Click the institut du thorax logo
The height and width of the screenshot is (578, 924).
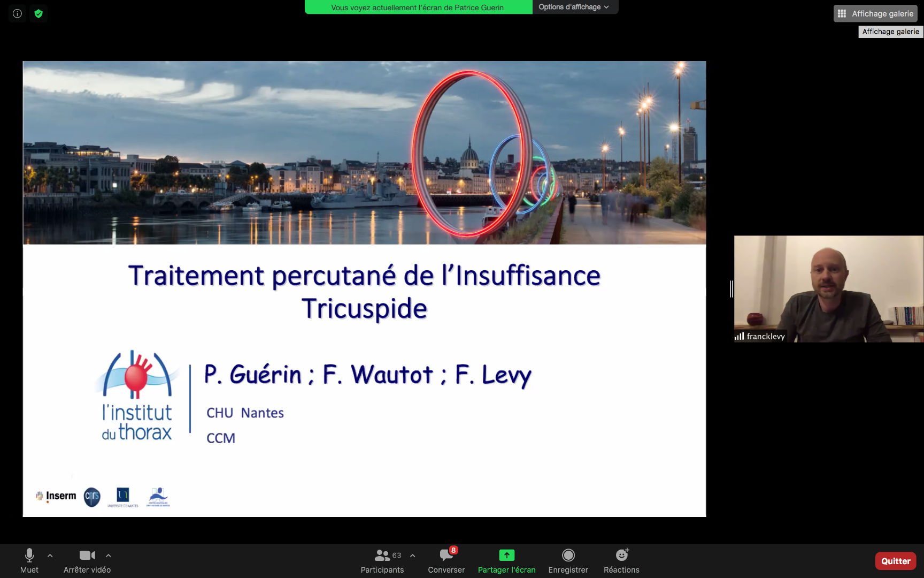point(137,396)
